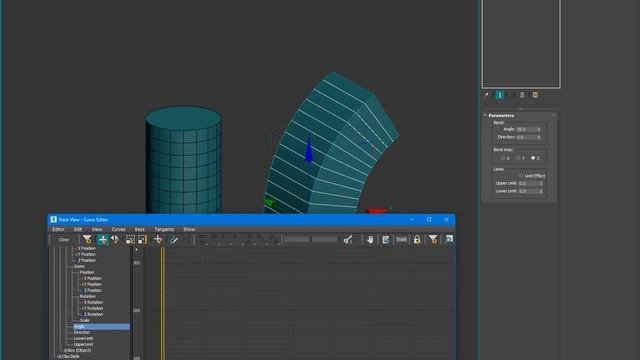
Task: Maximize the Curve Editor window
Action: point(429,220)
